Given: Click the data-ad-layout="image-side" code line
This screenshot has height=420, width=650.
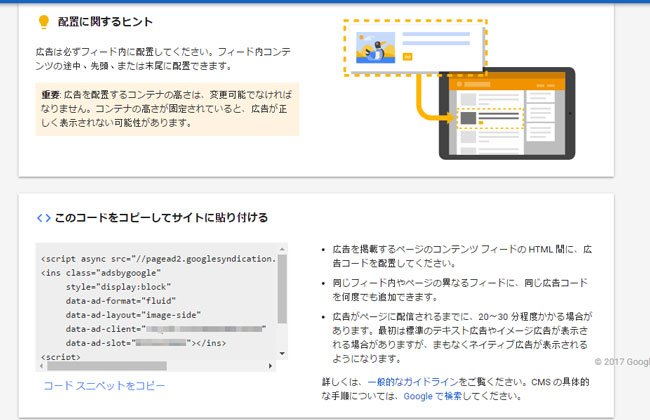Looking at the screenshot, I should click(133, 315).
